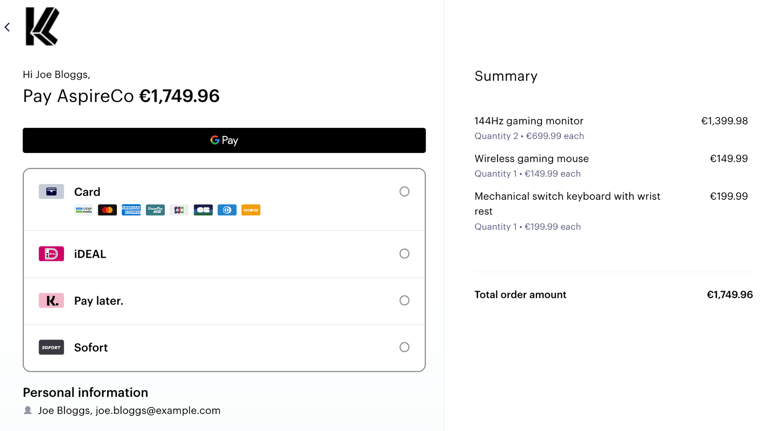Click the Discover card logo
768x431 pixels.
(x=251, y=210)
